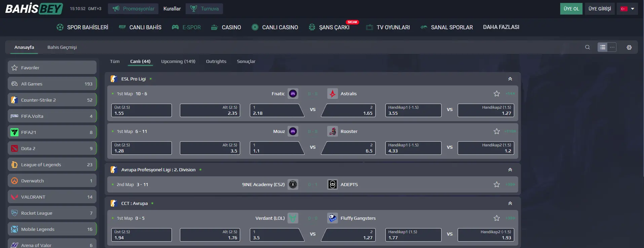Filter by Arena of Valor

pos(52,243)
